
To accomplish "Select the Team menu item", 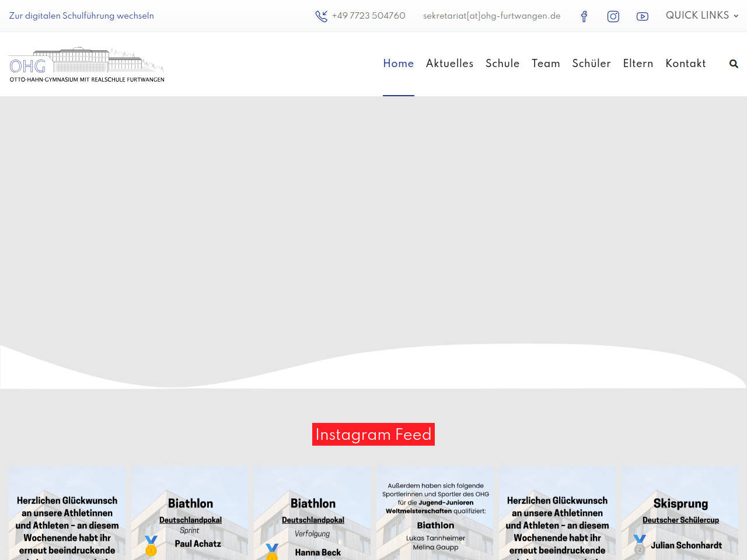I will click(x=545, y=64).
